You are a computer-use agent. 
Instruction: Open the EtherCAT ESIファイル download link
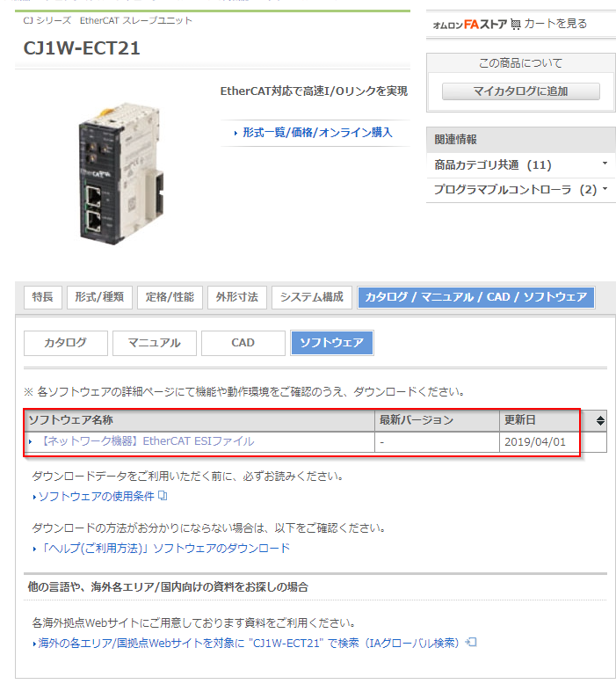[x=147, y=441]
